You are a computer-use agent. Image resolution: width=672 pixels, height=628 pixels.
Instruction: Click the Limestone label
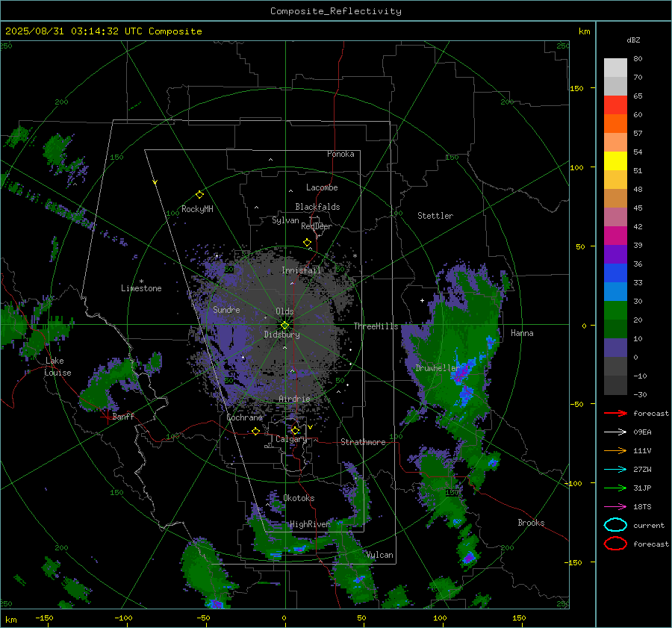click(141, 288)
